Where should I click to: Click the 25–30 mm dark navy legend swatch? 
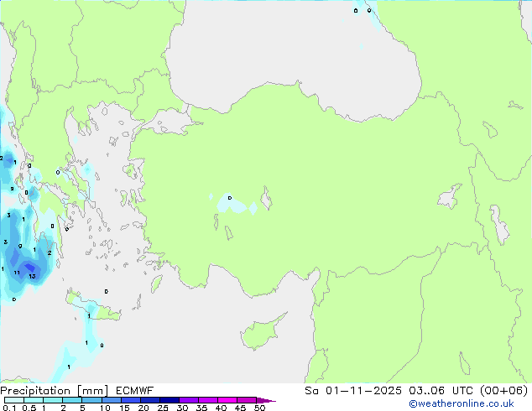169,400
